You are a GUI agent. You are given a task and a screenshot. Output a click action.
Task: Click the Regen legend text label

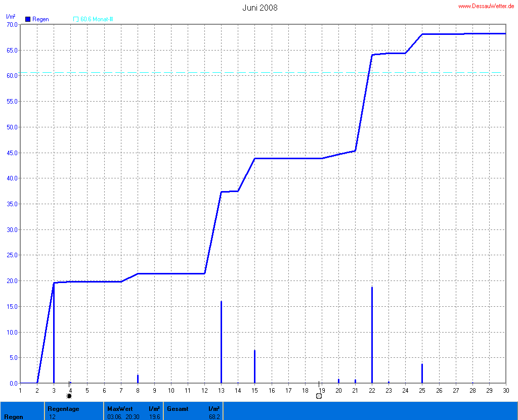click(x=40, y=19)
